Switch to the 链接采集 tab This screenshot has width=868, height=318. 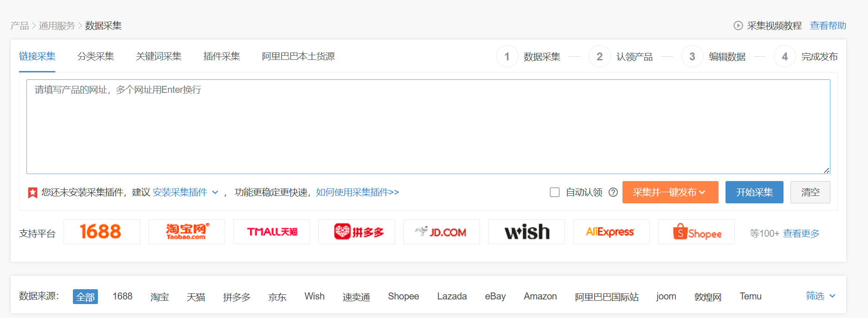tap(37, 56)
